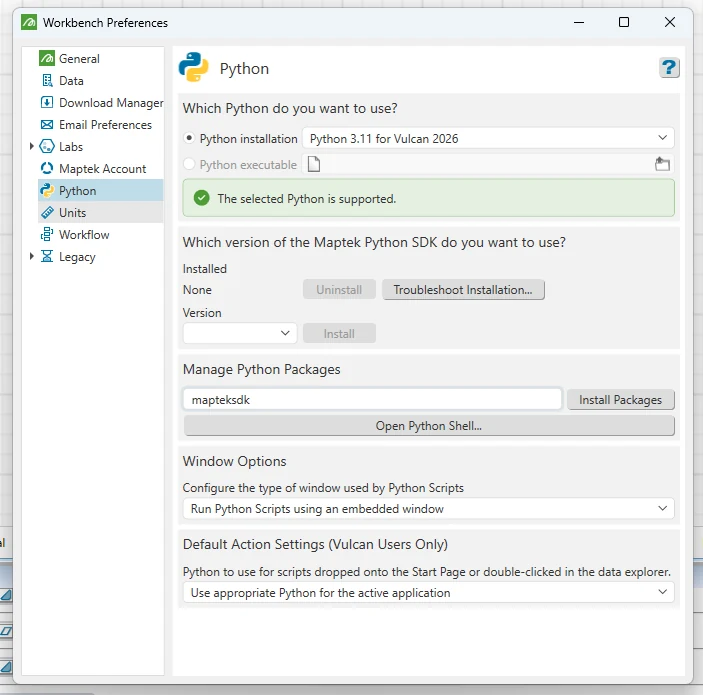The width and height of the screenshot is (703, 695).
Task: Open the SDK Version dropdown
Action: (x=239, y=333)
